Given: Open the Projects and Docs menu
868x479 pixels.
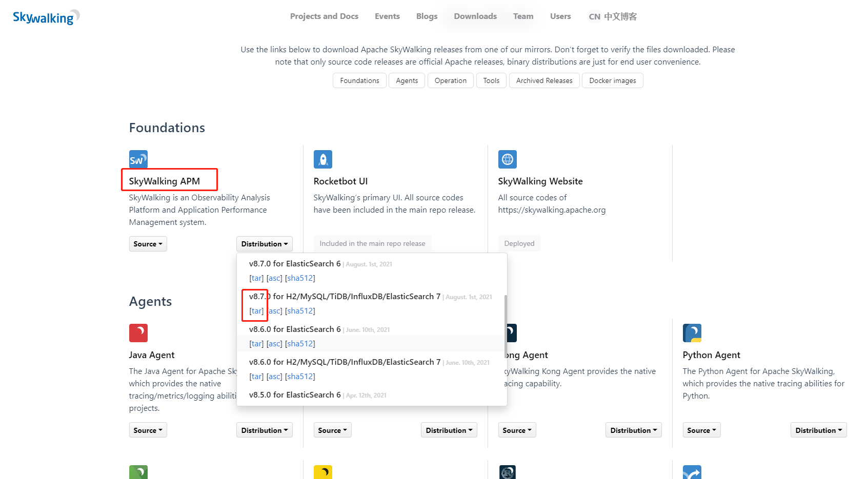Looking at the screenshot, I should (324, 16).
